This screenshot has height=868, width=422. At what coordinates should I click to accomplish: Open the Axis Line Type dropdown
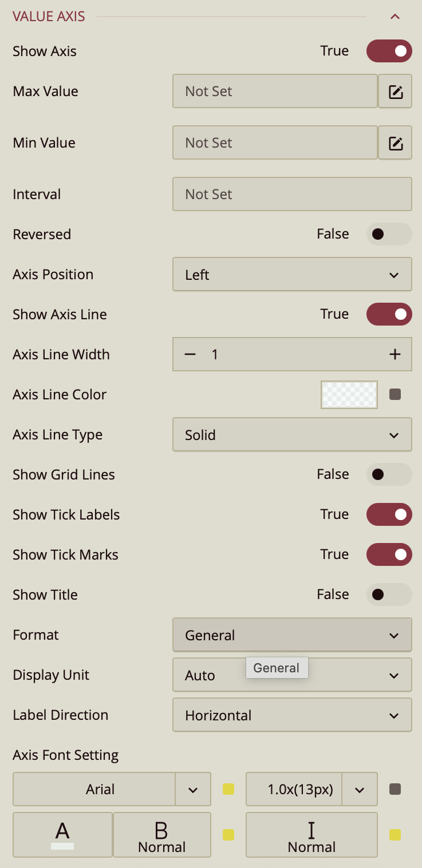tap(292, 435)
